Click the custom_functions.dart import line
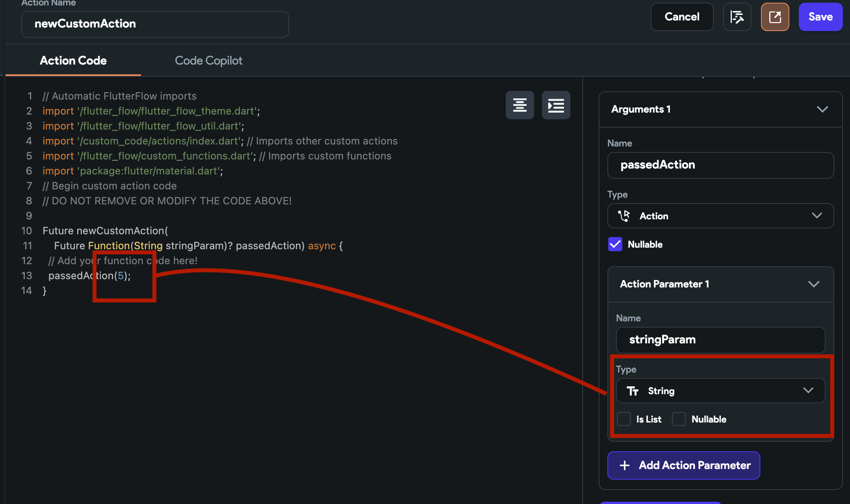This screenshot has height=504, width=850. pyautogui.click(x=217, y=156)
